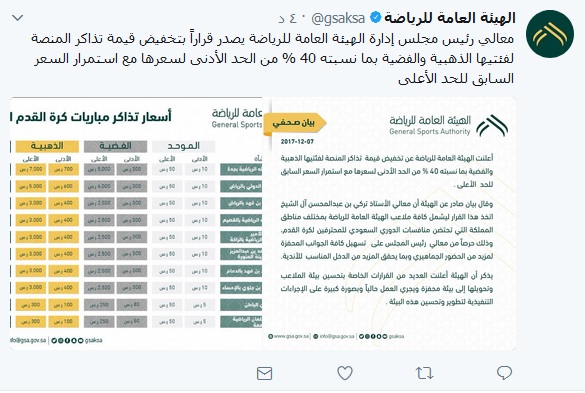
Task: Like the tweet with the heart icon
Action: coord(345,373)
